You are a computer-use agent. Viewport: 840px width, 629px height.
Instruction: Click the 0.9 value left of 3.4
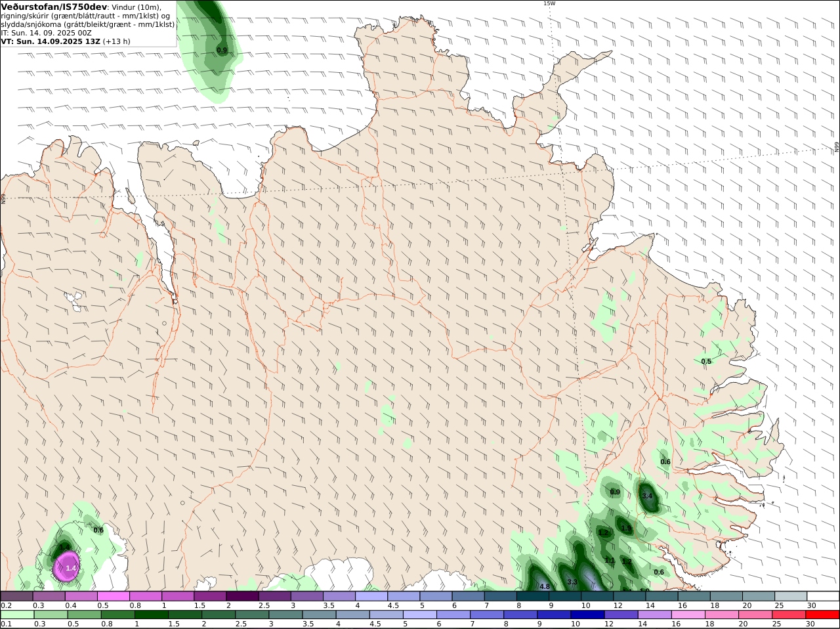coord(615,492)
